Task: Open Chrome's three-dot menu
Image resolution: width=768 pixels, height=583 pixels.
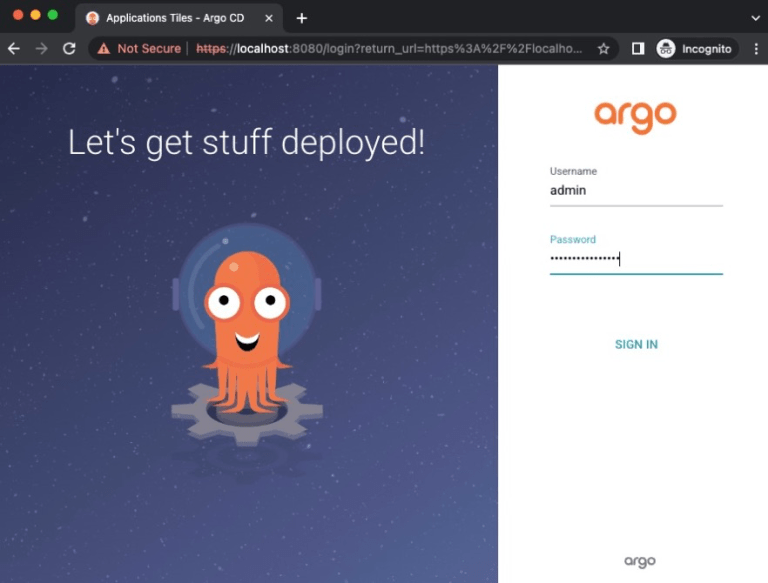Action: [x=756, y=48]
